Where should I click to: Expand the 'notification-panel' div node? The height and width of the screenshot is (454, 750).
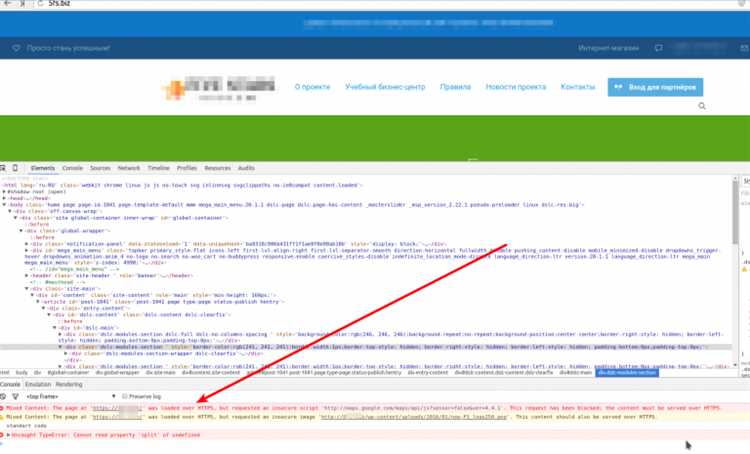[27, 244]
